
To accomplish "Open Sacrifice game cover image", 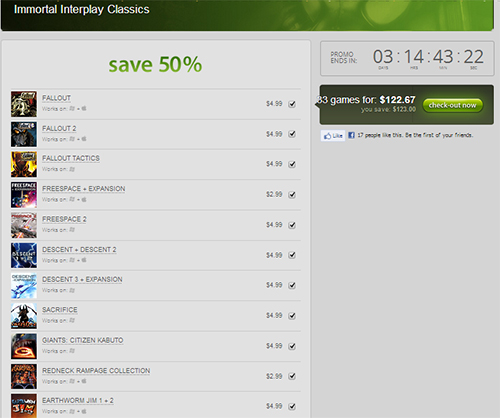I will pos(24,316).
